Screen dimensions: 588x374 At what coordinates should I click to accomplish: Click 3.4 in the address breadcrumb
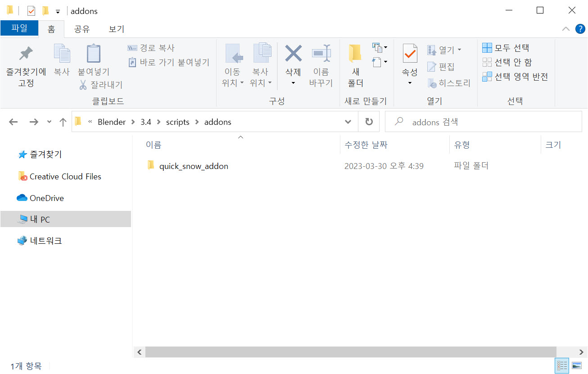pyautogui.click(x=146, y=122)
